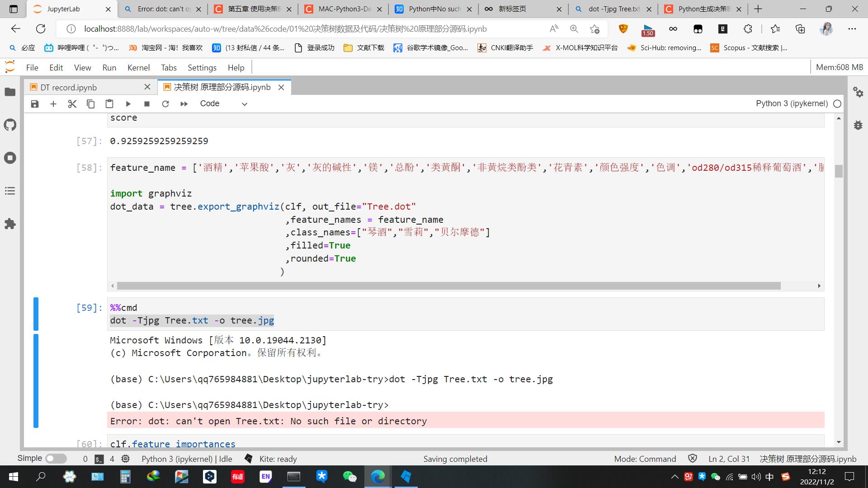
Task: Insert a new cell below with plus icon
Action: [53, 104]
